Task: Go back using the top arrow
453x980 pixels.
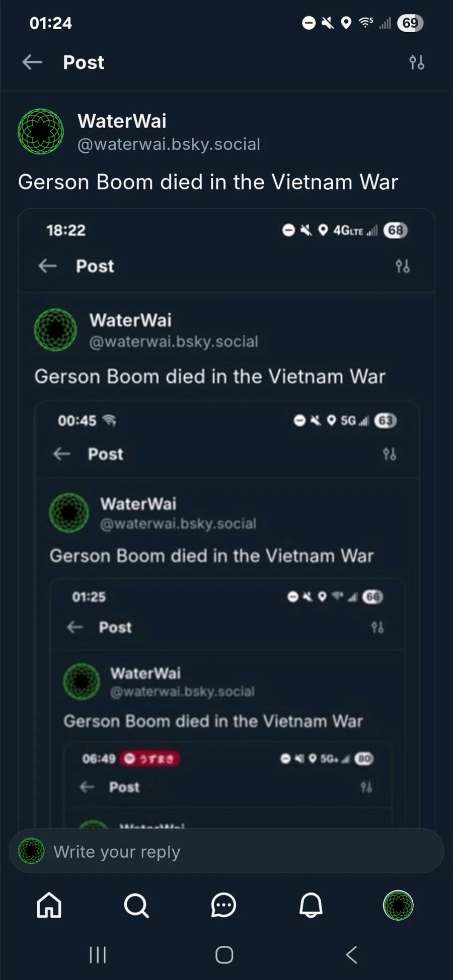Action: tap(32, 62)
